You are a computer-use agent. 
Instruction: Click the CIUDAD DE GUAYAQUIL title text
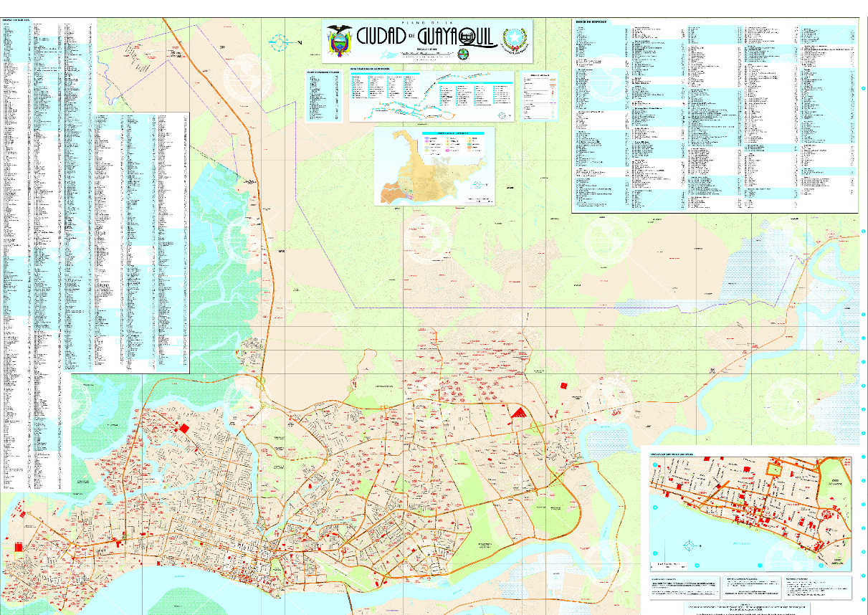pyautogui.click(x=427, y=37)
